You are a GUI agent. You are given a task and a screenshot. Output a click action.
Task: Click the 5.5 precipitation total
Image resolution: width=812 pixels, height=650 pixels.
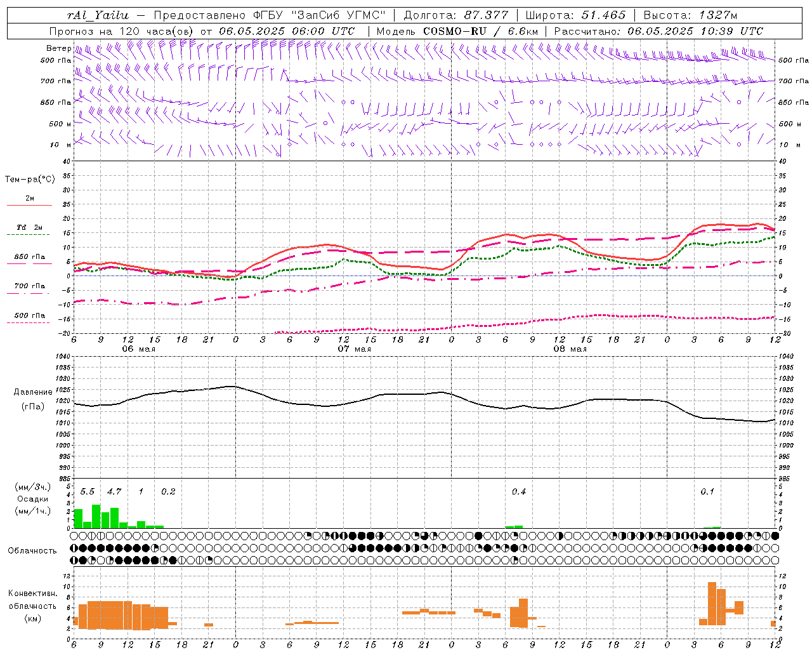tap(88, 492)
